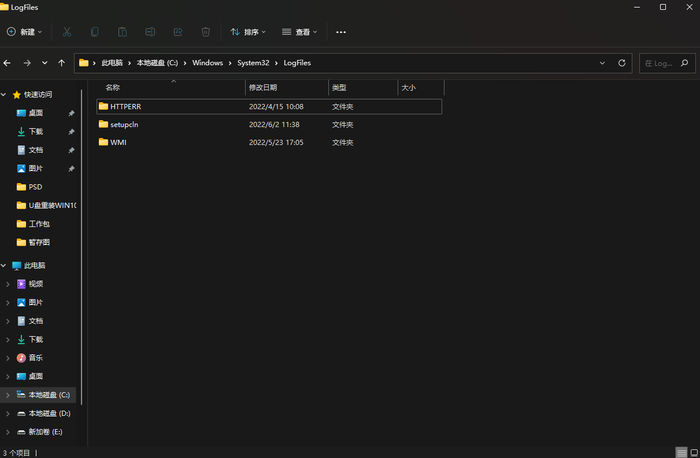Open the 查看 (View) dropdown
The image size is (700, 458).
click(x=300, y=32)
